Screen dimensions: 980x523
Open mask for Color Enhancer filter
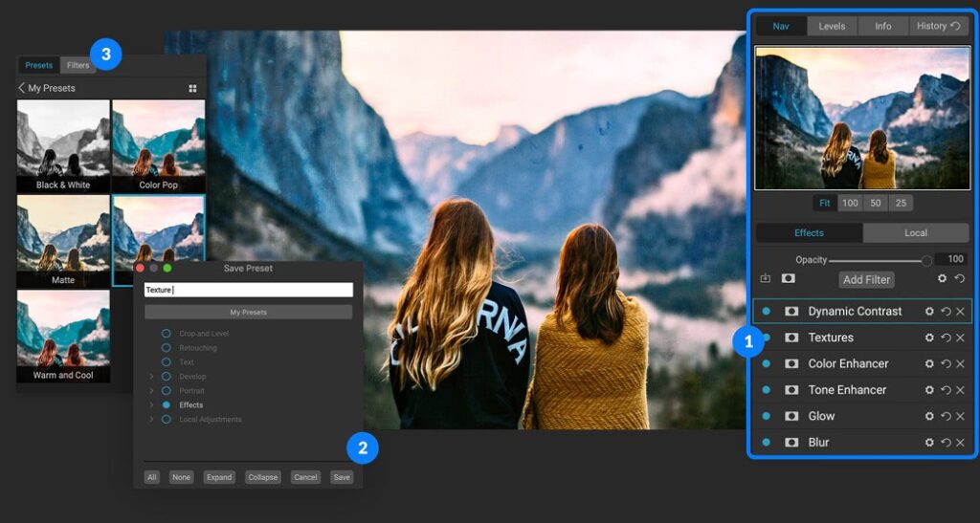click(x=791, y=364)
